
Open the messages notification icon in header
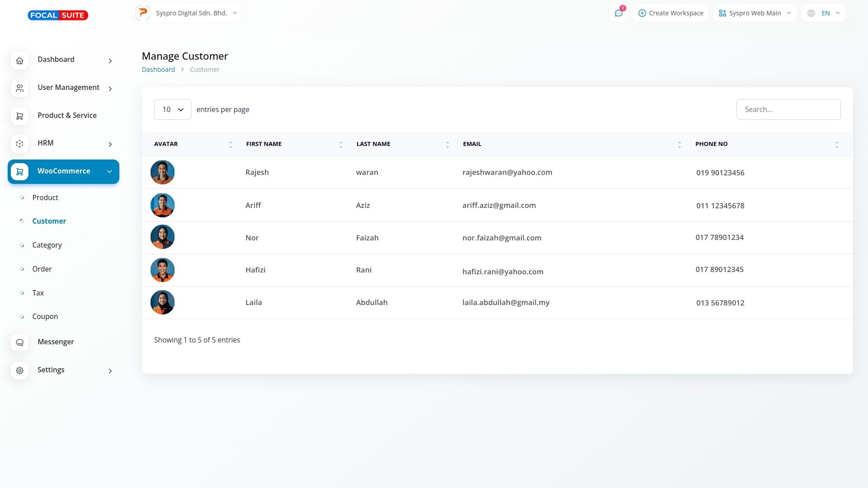pos(618,13)
